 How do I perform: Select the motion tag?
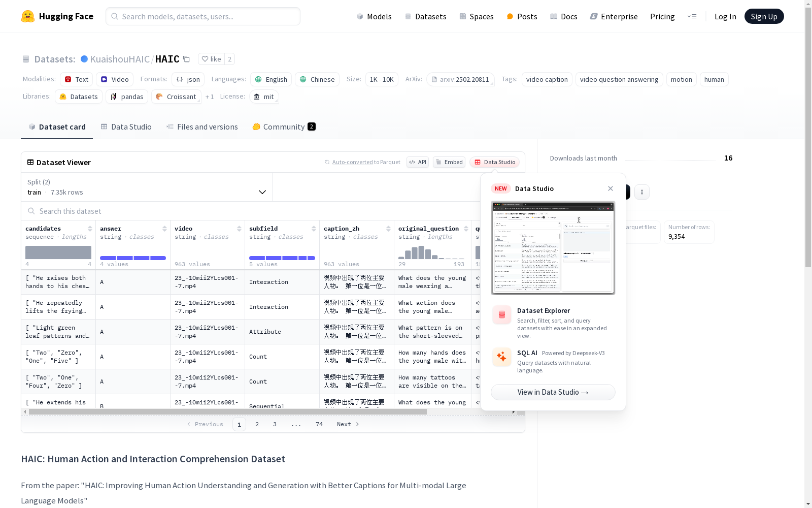point(682,79)
